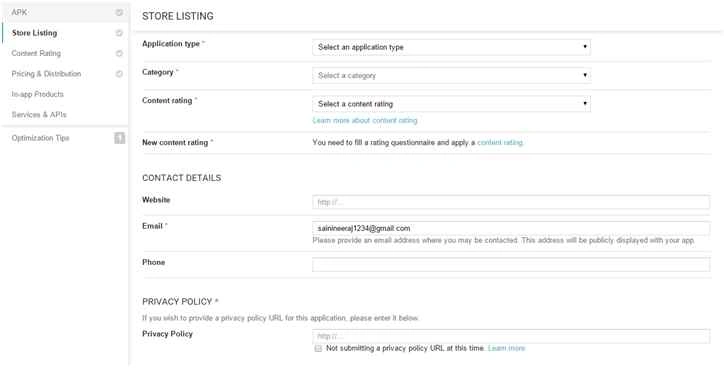Open the application type dropdown

451,47
